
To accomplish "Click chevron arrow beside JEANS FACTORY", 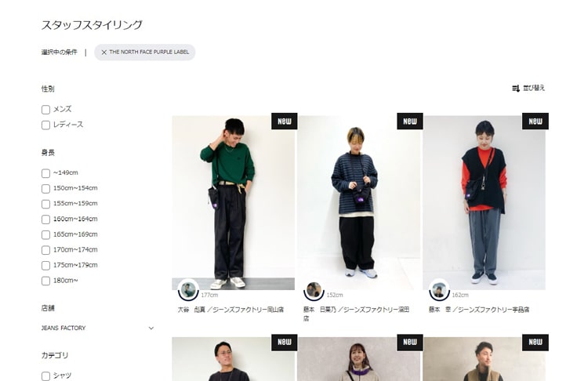I will tap(151, 328).
